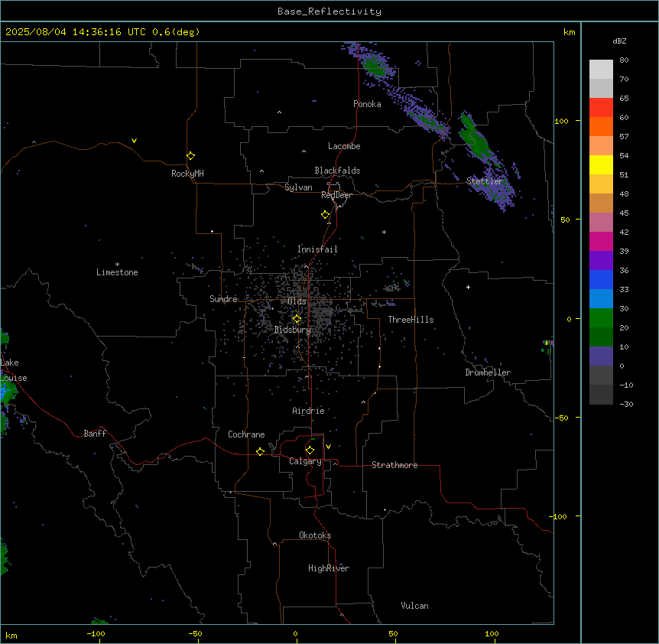Click the yellow V marker northwest of RockyMH
Image resolution: width=659 pixels, height=644 pixels.
coord(134,141)
